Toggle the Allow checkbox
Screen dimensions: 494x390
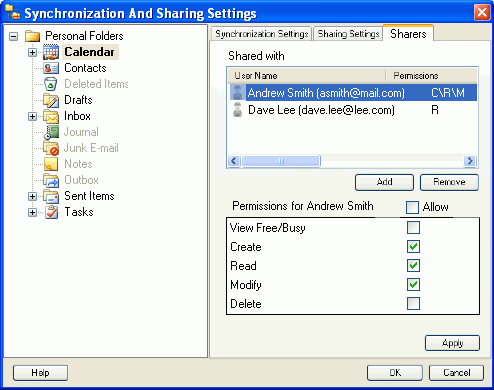click(x=412, y=207)
